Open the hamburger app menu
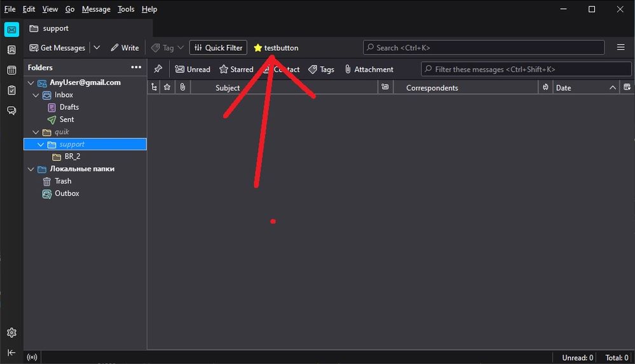 [620, 48]
